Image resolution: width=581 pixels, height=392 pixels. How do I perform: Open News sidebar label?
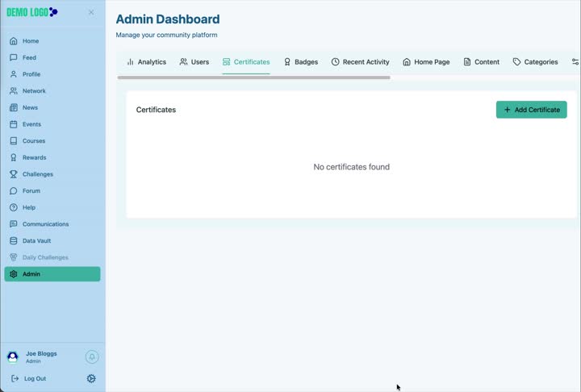[30, 108]
